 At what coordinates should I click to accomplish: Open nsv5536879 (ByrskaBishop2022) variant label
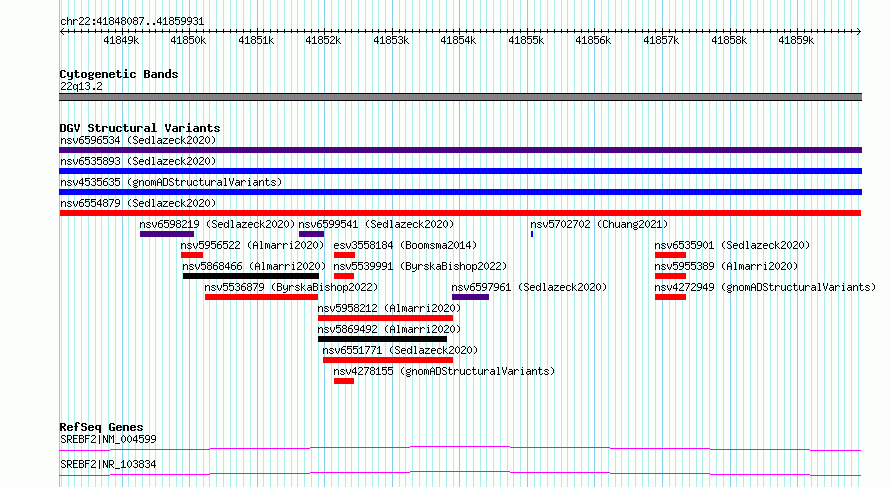(291, 287)
